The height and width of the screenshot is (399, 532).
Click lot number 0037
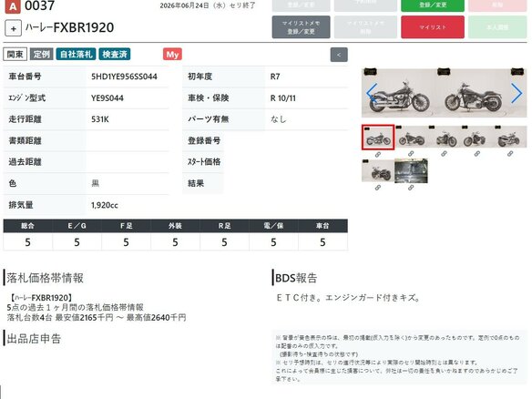pyautogui.click(x=40, y=5)
